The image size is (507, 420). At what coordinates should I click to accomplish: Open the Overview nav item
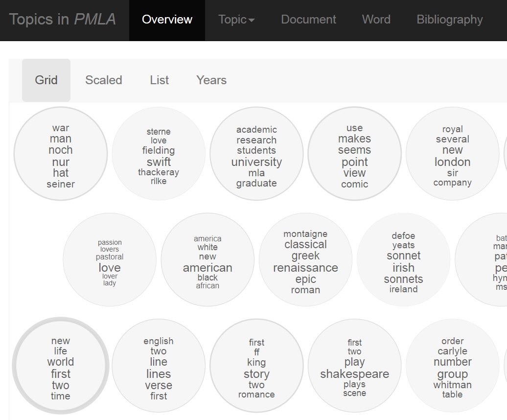coord(167,20)
